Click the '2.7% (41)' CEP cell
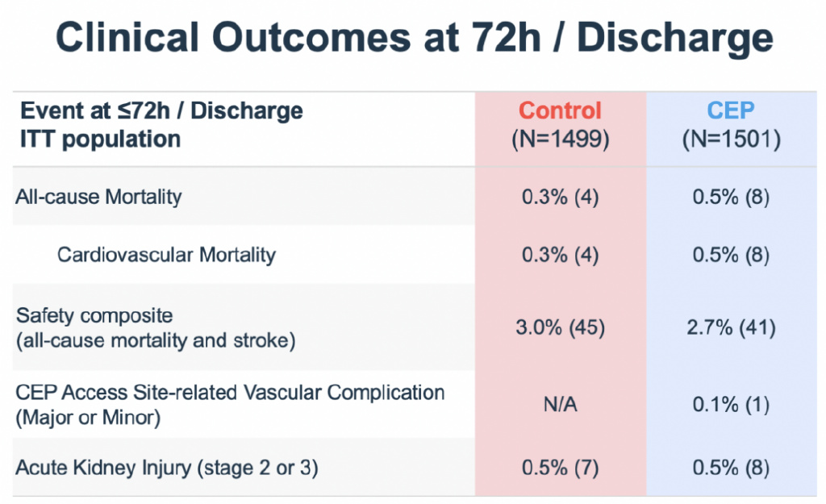The width and height of the screenshot is (826, 504). click(x=731, y=327)
